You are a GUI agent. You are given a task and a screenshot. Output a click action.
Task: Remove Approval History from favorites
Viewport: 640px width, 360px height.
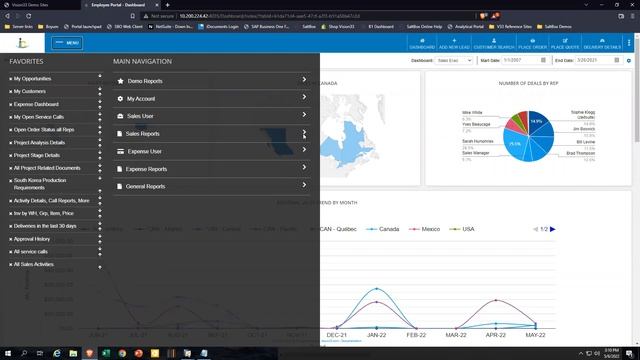11,239
